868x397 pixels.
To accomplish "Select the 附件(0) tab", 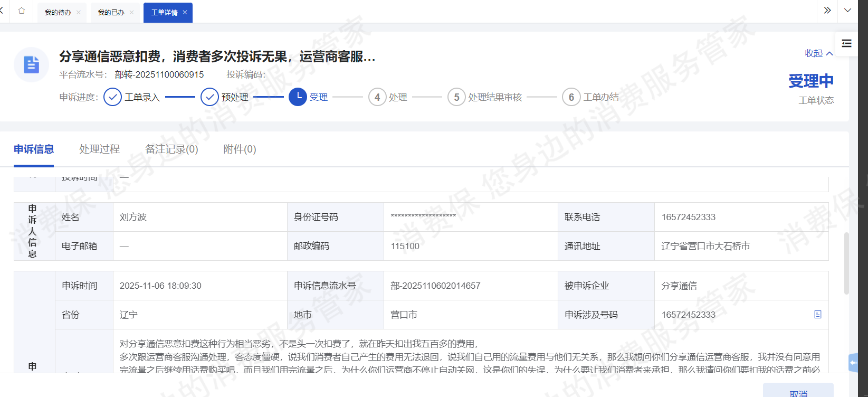I will pyautogui.click(x=240, y=149).
